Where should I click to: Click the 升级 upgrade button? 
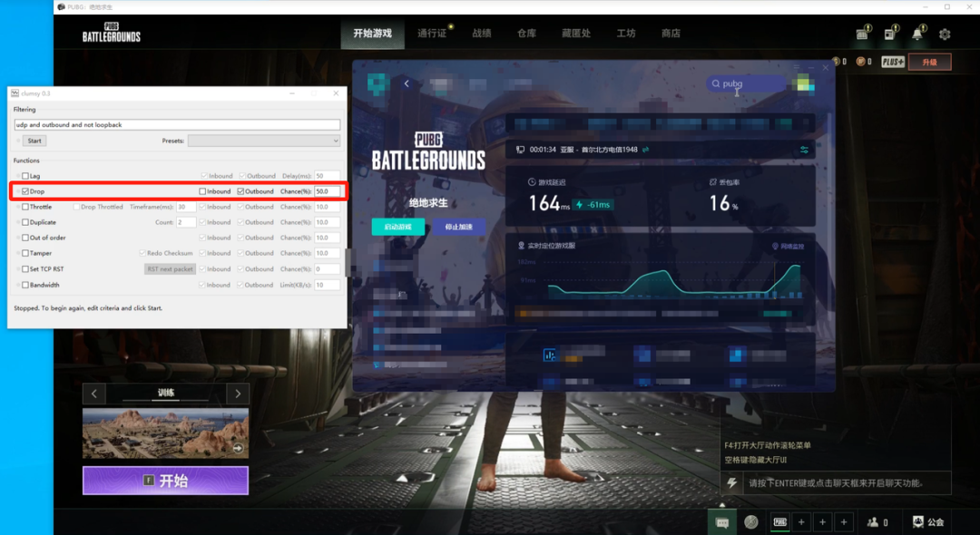point(930,62)
